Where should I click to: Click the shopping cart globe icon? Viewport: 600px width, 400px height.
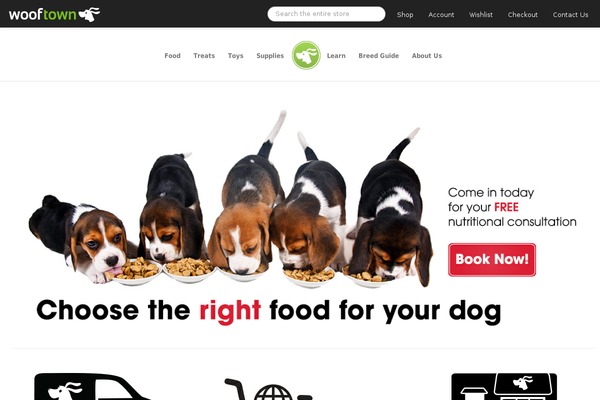tap(268, 389)
